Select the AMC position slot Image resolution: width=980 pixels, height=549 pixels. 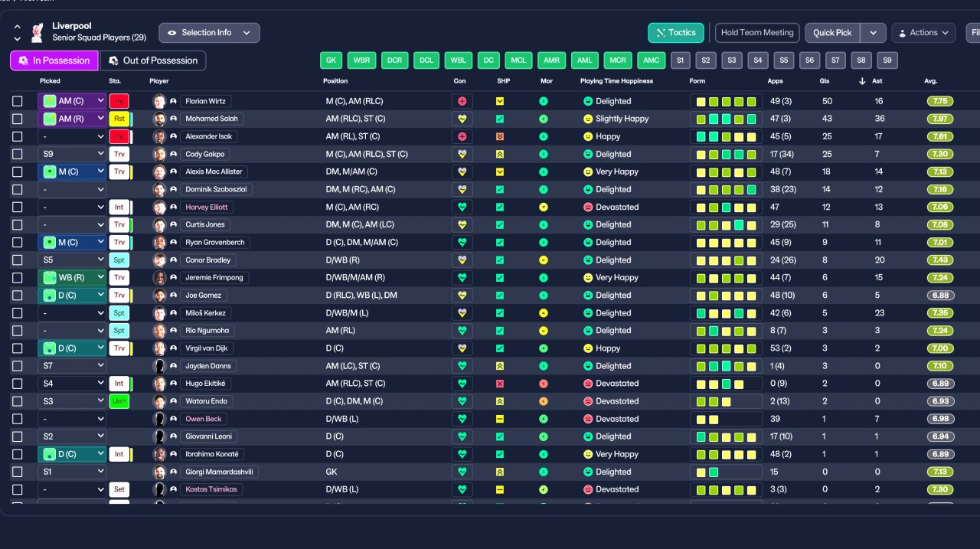click(651, 60)
